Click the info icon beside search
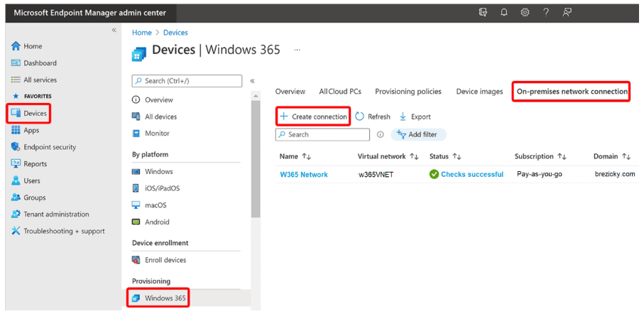 [x=381, y=134]
